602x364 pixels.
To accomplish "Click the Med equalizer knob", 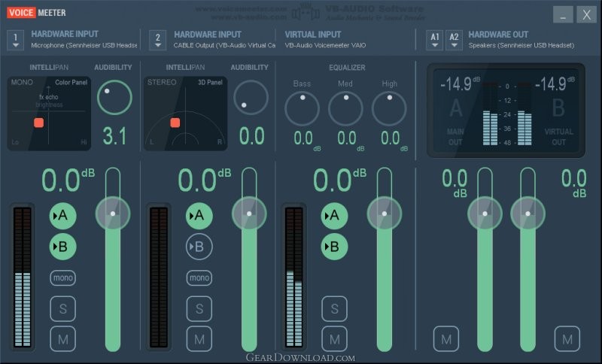I will [345, 108].
